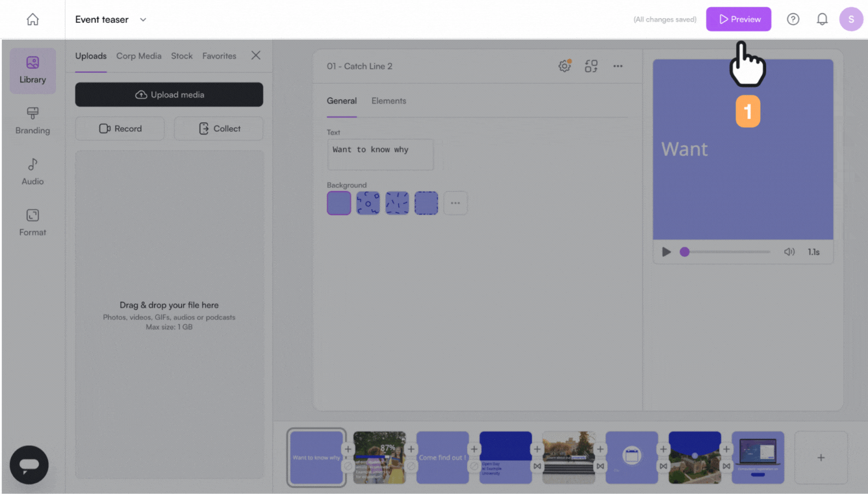The height and width of the screenshot is (494, 868).
Task: Switch to the Elements tab
Action: (x=389, y=101)
